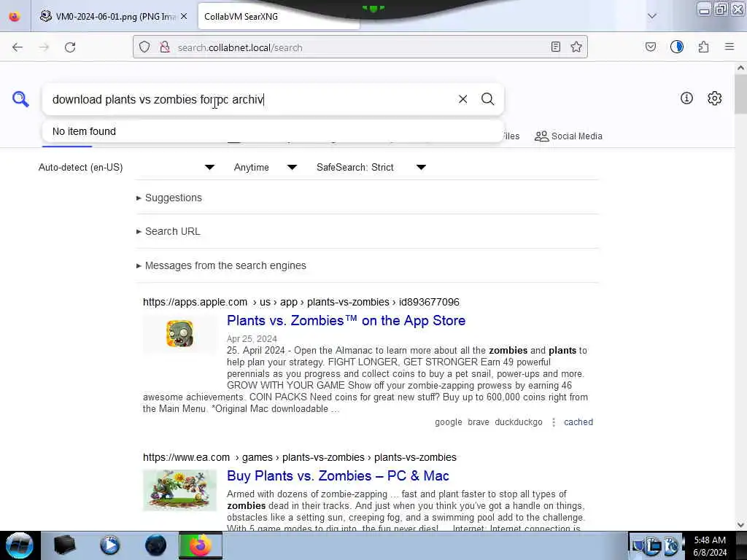Click the result date 'Apr 25, 2024'
Image resolution: width=747 pixels, height=560 pixels.
click(x=252, y=338)
